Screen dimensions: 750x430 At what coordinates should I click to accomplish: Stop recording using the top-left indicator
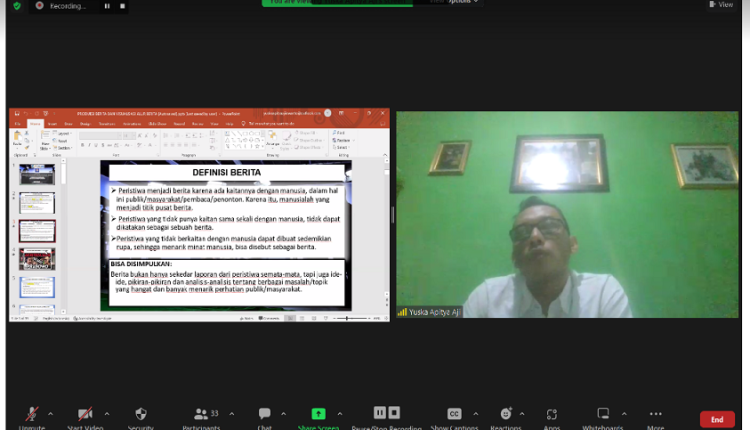point(122,6)
